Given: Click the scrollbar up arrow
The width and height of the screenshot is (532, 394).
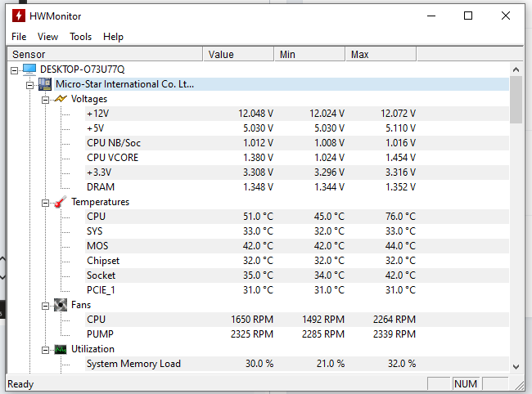Looking at the screenshot, I should [x=516, y=69].
